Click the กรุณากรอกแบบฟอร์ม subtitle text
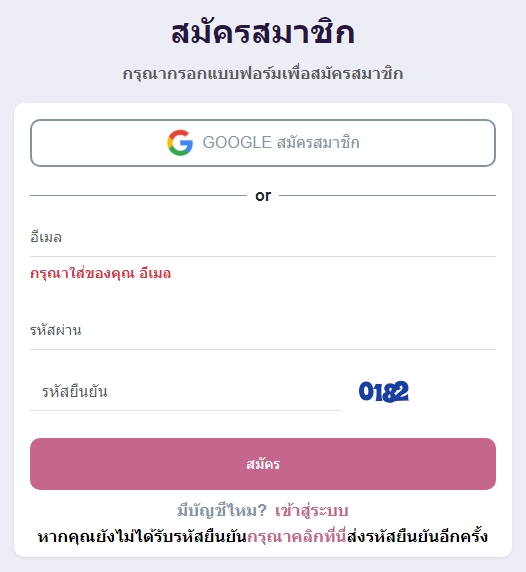Screen dimensions: 526x572 click(x=263, y=74)
